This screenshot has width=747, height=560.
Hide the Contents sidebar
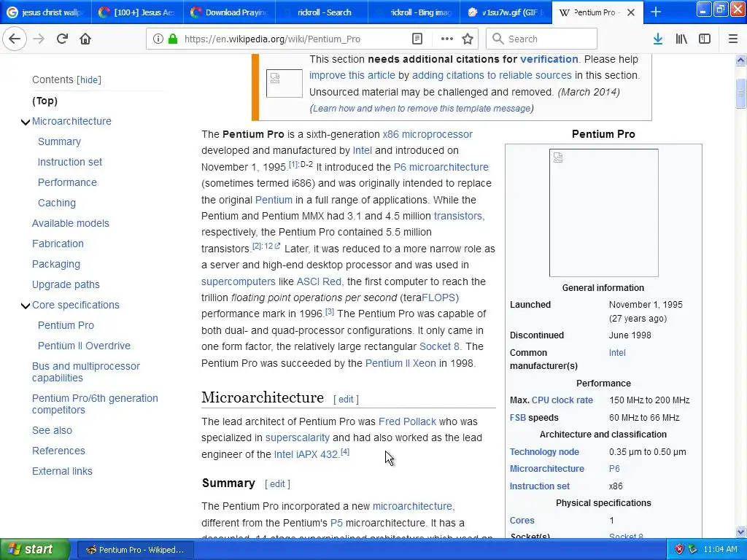89,79
